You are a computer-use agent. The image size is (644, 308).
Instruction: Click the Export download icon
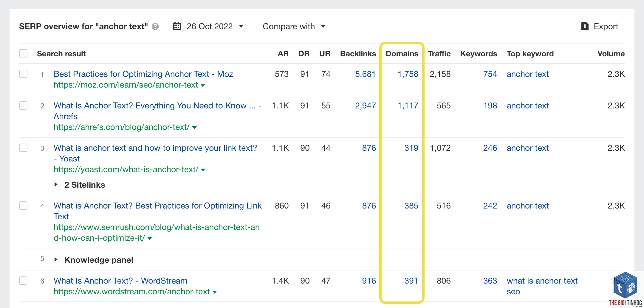(x=585, y=26)
